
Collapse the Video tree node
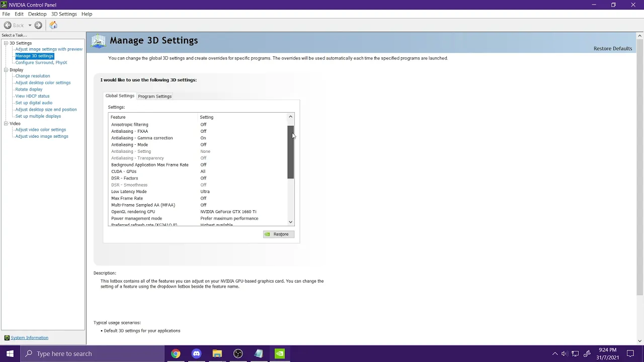pos(6,123)
